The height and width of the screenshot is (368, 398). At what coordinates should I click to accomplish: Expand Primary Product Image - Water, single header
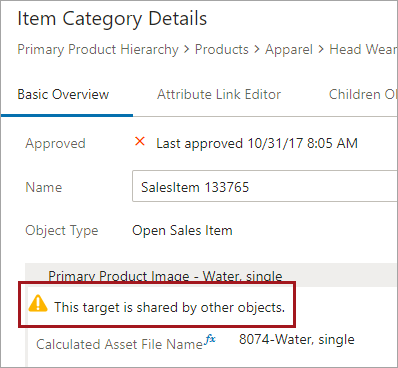pyautogui.click(x=211, y=276)
